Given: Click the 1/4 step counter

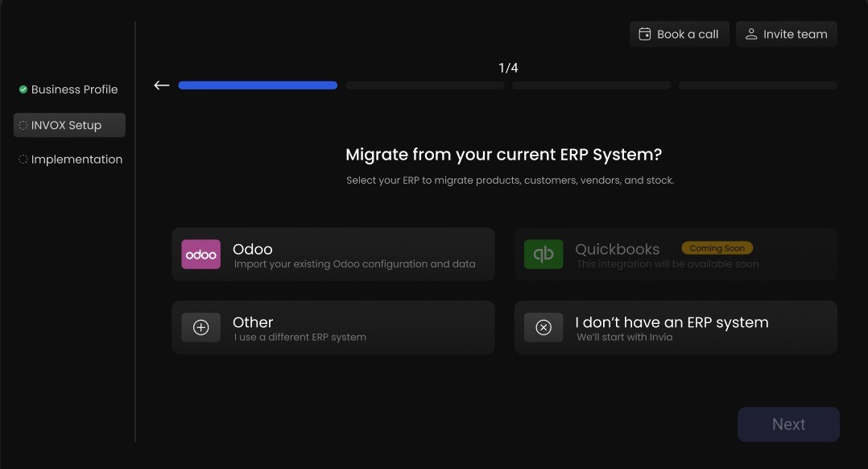Looking at the screenshot, I should tap(508, 68).
